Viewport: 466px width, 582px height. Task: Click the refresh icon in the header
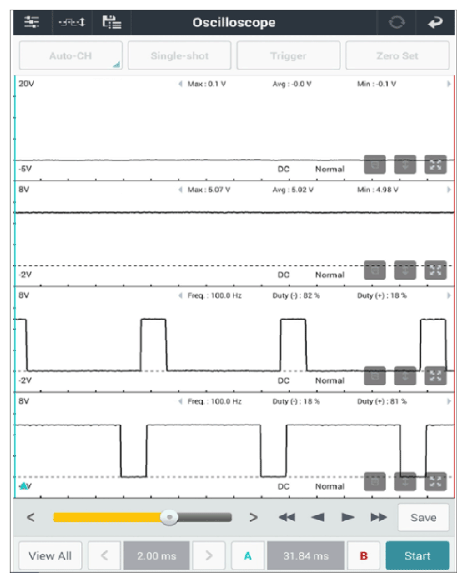(x=397, y=22)
